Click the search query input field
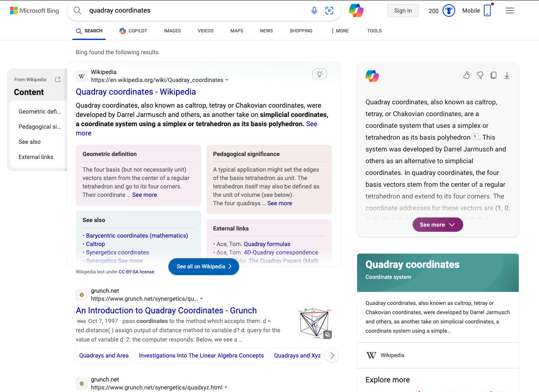The image size is (539, 392). point(196,11)
